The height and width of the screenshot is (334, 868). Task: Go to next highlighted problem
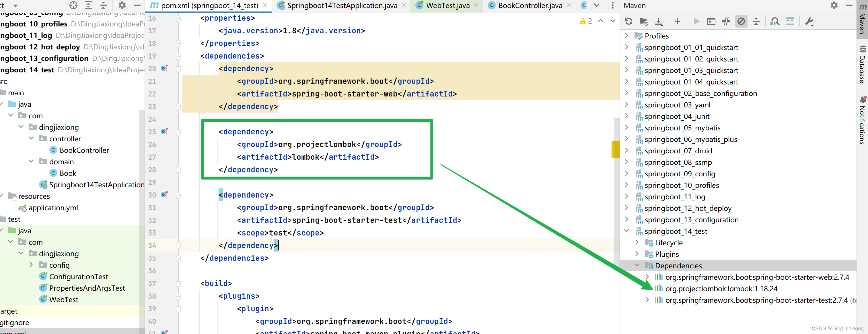[613, 21]
